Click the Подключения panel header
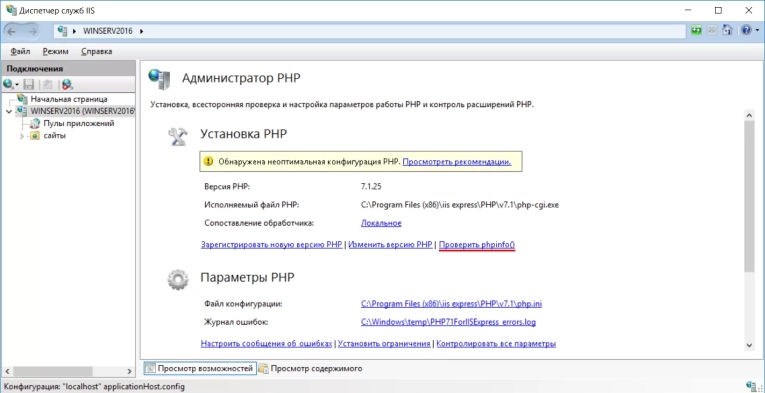 tap(68, 69)
